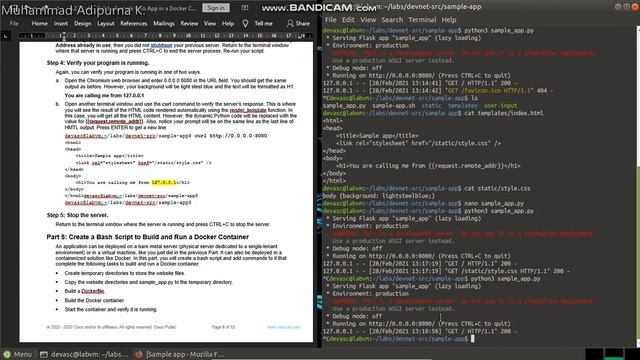Open the Design ribbon tab
Viewport: 640px width, 360px height.
click(82, 24)
